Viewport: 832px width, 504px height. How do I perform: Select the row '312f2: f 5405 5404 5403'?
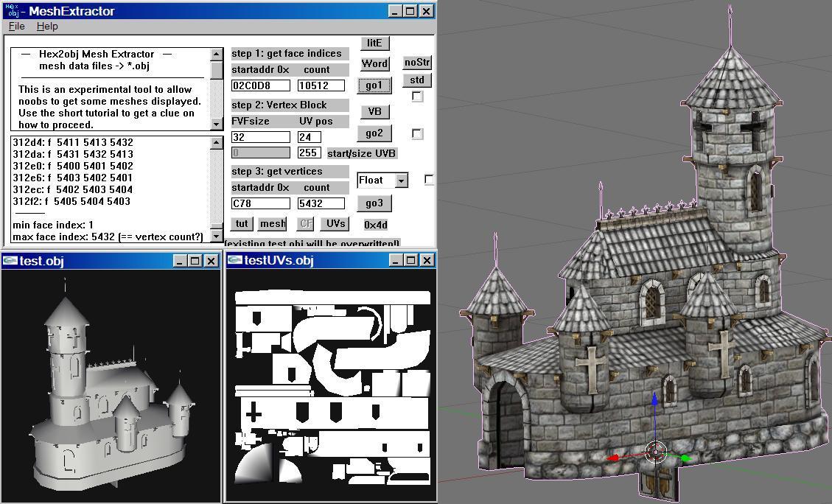point(71,201)
